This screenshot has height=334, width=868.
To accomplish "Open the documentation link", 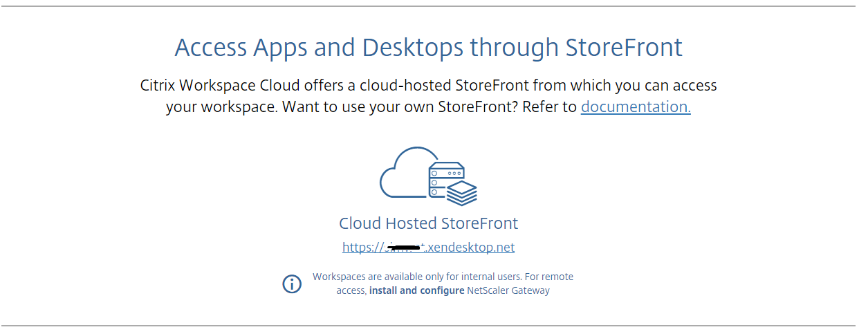I will point(635,107).
